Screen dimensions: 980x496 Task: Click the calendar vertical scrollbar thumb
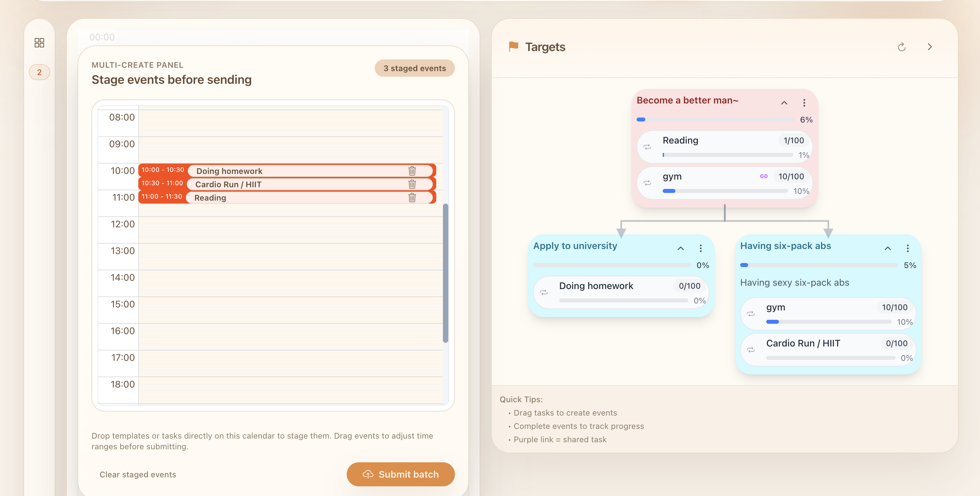[x=446, y=273]
